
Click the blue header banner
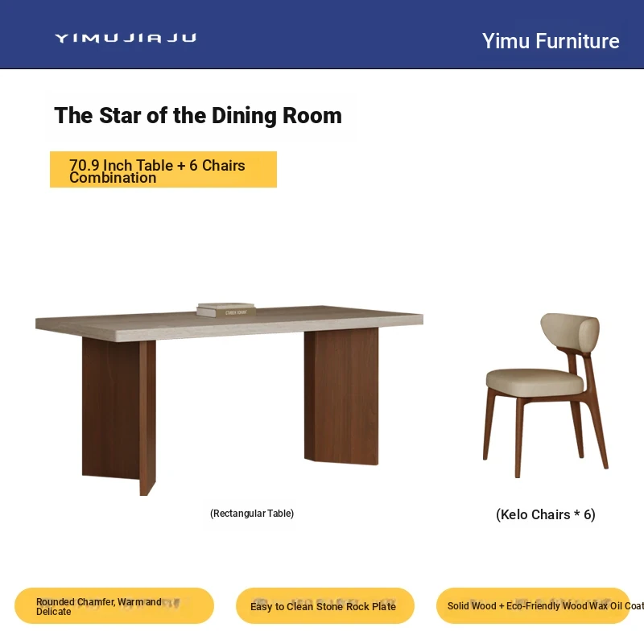pyautogui.click(x=322, y=34)
